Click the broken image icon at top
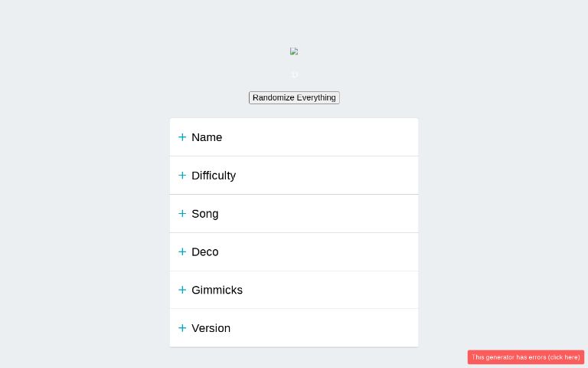The image size is (588, 368). coord(294,51)
